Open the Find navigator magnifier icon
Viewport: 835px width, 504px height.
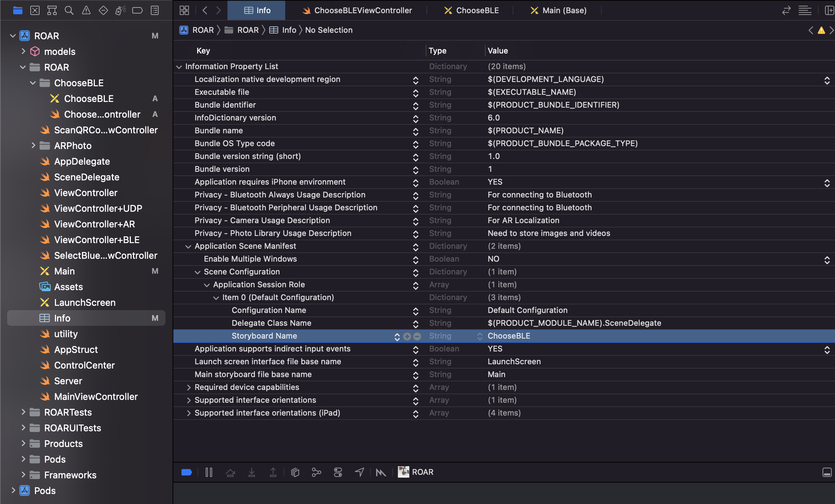click(69, 10)
